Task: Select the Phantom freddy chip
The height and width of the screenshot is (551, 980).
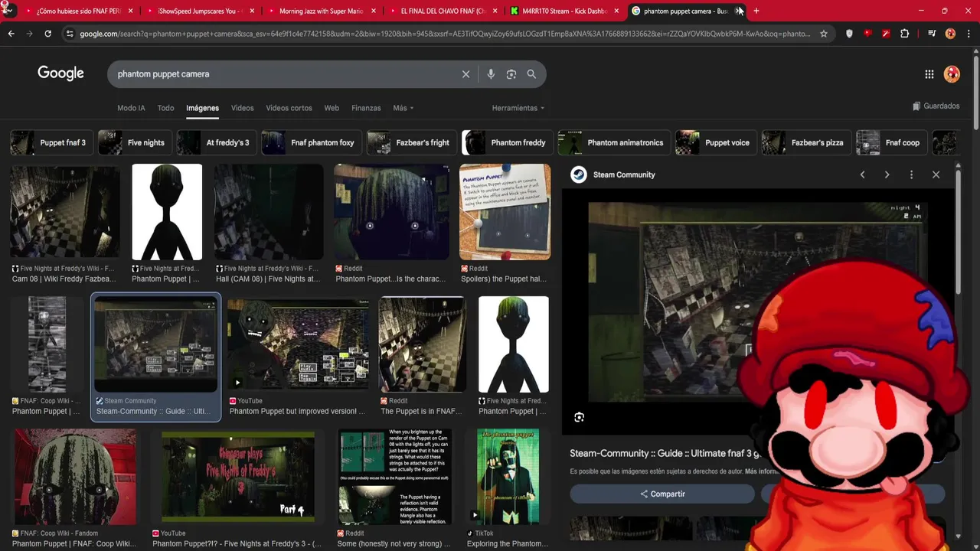Action: click(508, 142)
